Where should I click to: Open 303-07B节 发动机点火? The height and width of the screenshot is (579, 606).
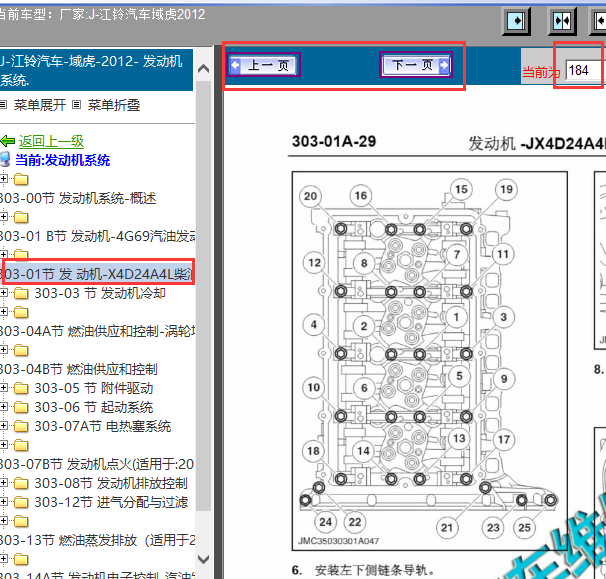click(97, 464)
